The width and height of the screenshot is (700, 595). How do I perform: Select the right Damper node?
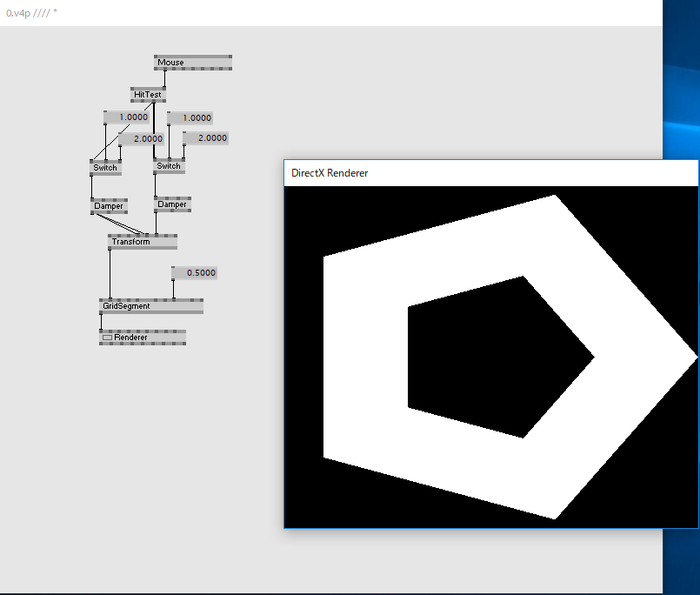[x=173, y=204]
